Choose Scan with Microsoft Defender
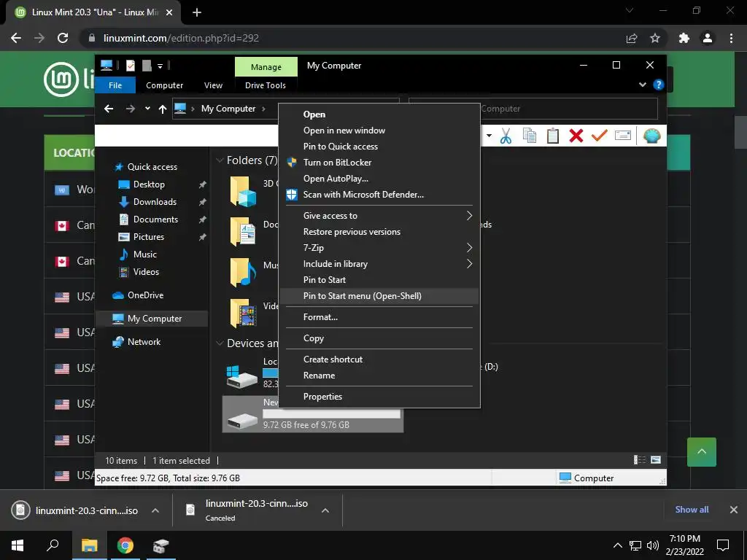747x560 pixels. 379,194
